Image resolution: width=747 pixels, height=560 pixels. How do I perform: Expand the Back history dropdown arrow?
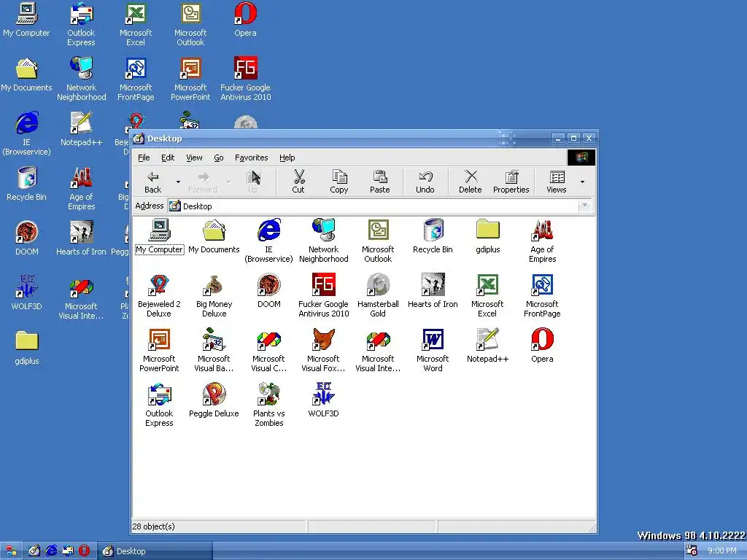point(178,182)
